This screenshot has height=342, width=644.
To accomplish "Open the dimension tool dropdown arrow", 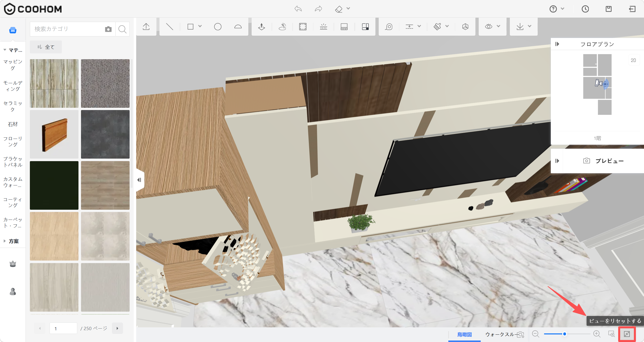I will (x=419, y=26).
